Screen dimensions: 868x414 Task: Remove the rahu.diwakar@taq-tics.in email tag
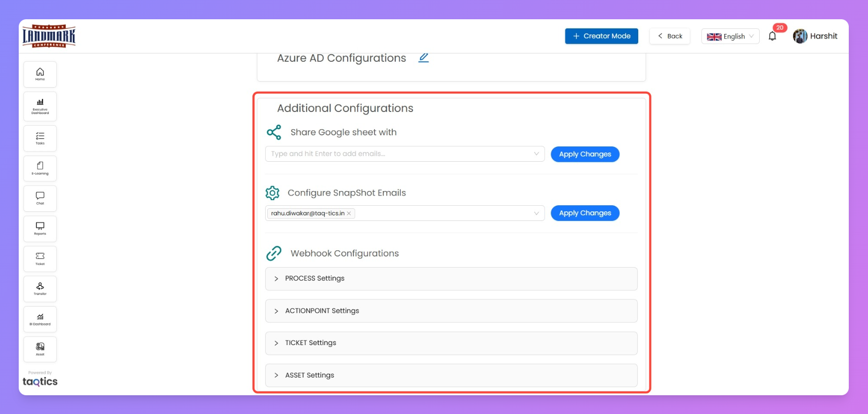point(349,213)
